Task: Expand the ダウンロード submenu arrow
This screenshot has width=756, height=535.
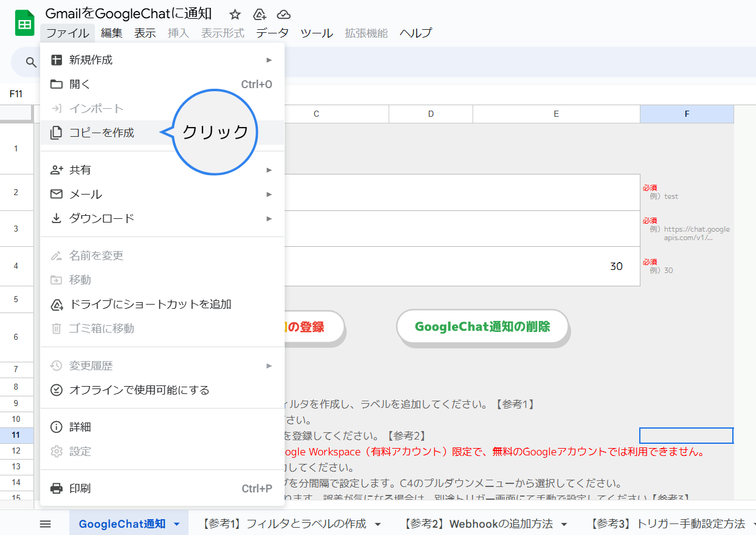Action: point(269,218)
